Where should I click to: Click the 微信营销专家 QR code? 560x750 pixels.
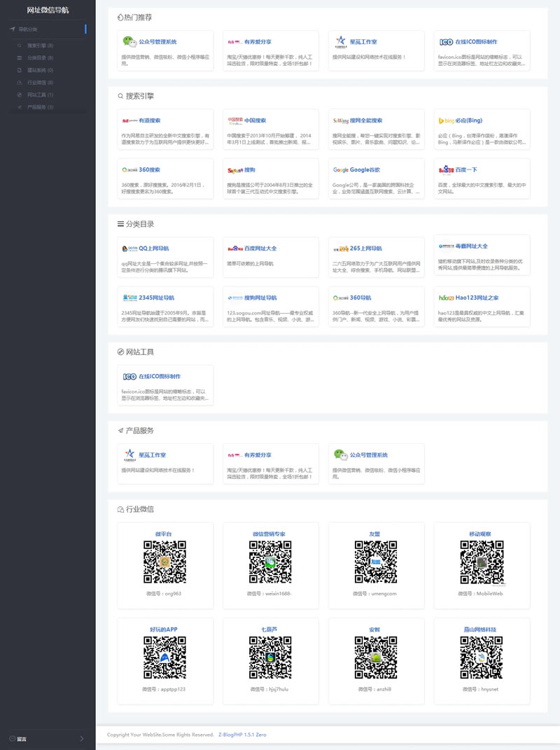270,562
